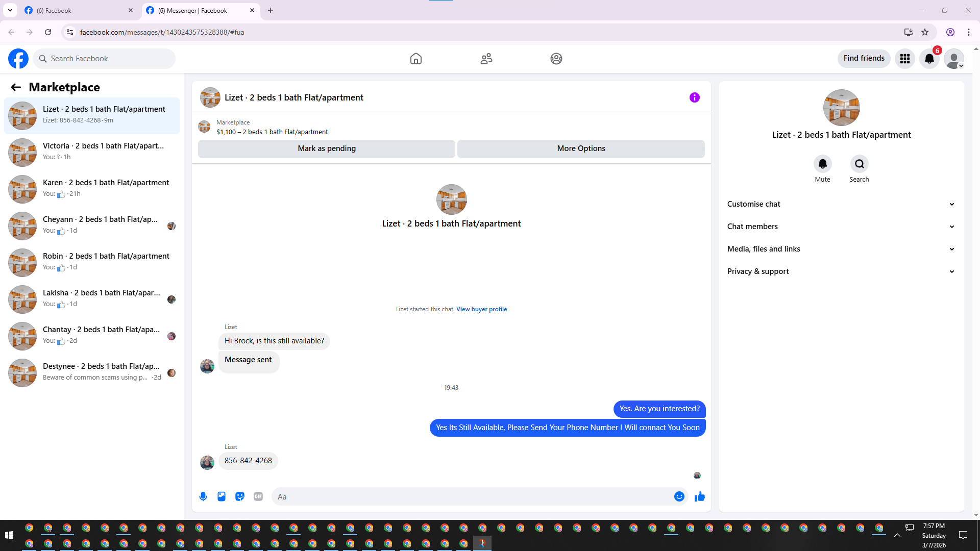Screen dimensions: 980x551
Task: Click the 856-842-4268 message bubble
Action: click(x=248, y=461)
